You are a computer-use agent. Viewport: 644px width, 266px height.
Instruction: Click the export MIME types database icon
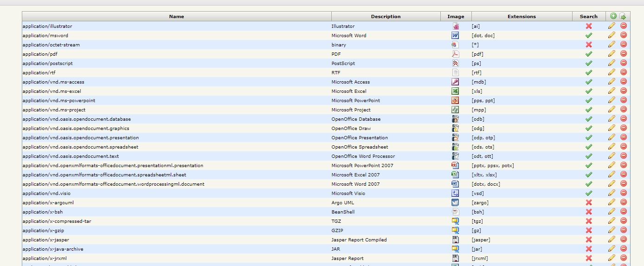pyautogui.click(x=623, y=16)
